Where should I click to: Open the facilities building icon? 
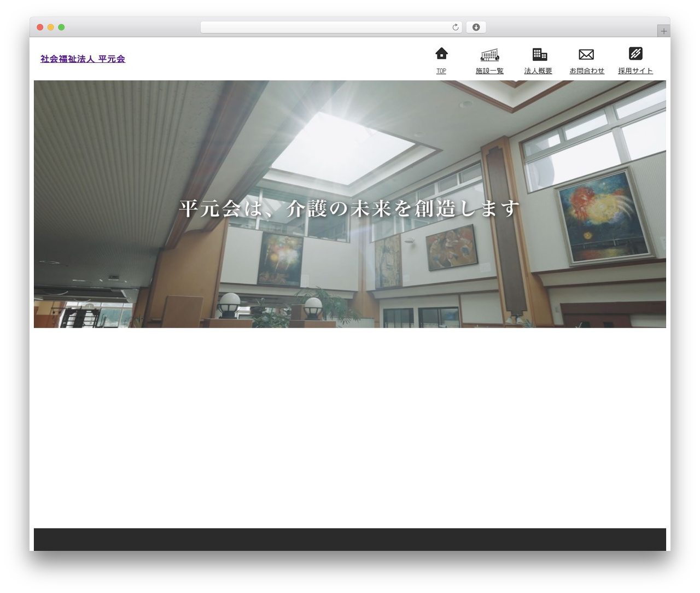click(489, 54)
